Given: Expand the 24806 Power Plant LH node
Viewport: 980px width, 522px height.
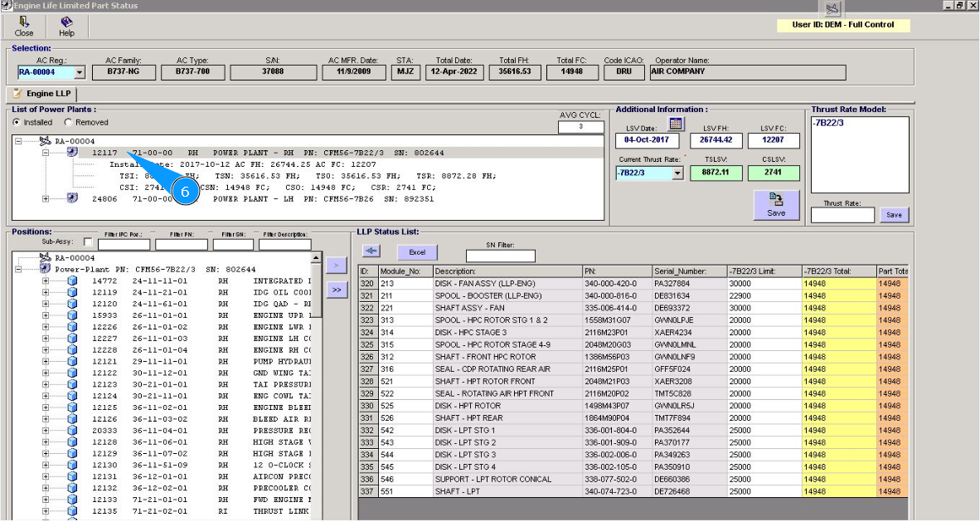Looking at the screenshot, I should [46, 198].
